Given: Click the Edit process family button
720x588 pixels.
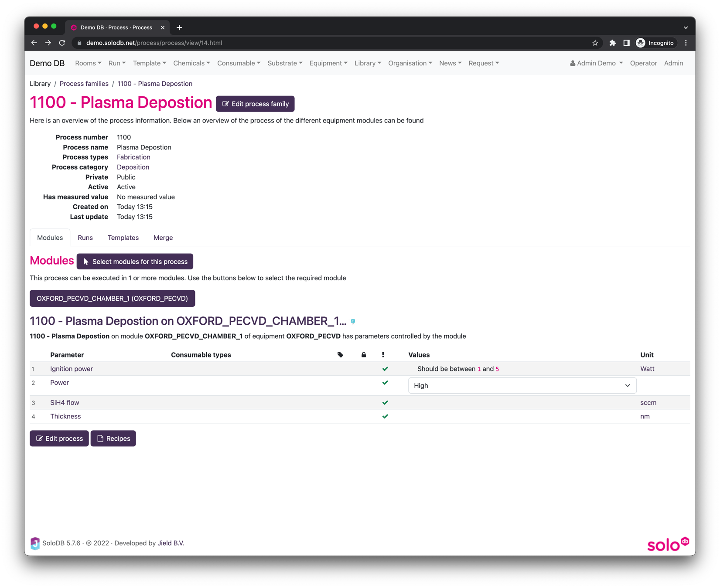Looking at the screenshot, I should point(255,104).
